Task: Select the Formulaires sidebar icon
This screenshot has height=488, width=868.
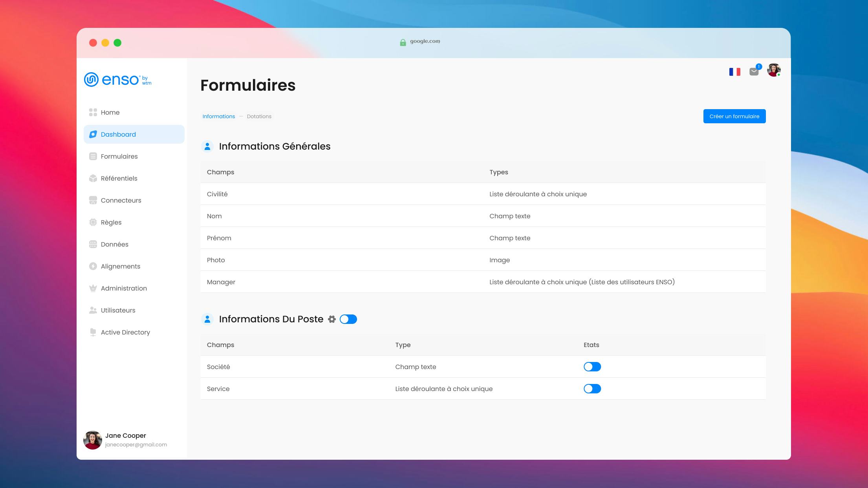Action: (x=93, y=156)
